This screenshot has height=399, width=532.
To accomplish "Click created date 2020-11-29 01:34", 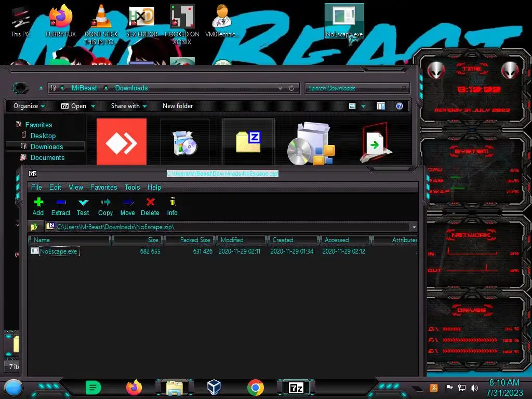I will (x=292, y=251).
